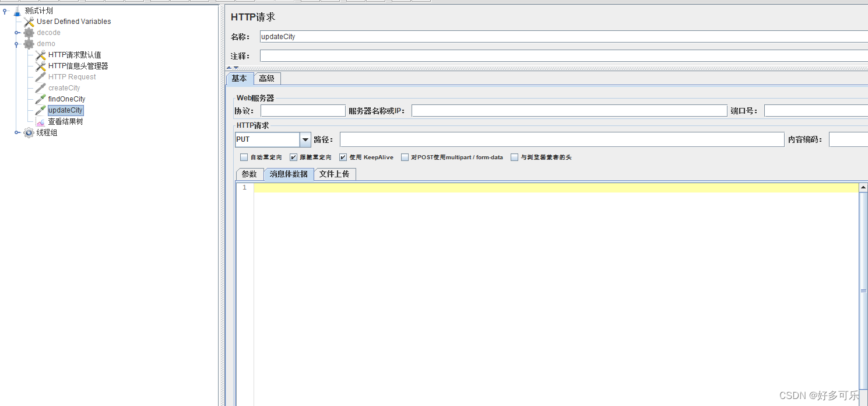Click the down triangle above 基本 tab
This screenshot has height=406, width=868.
pyautogui.click(x=236, y=68)
